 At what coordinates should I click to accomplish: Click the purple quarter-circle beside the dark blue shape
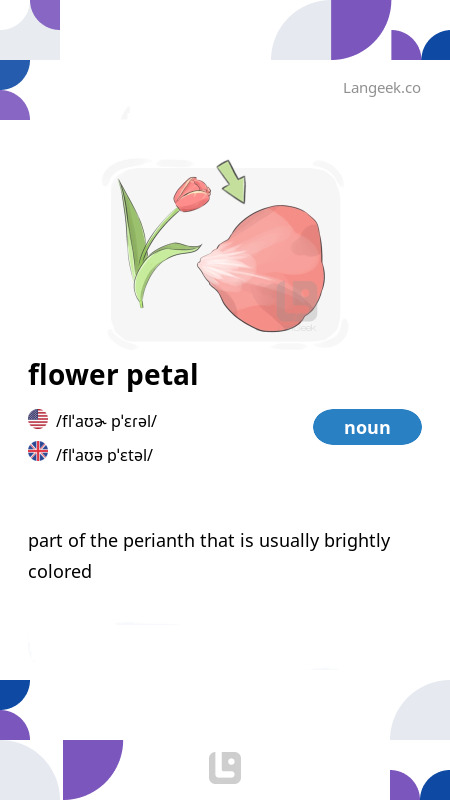[406, 45]
